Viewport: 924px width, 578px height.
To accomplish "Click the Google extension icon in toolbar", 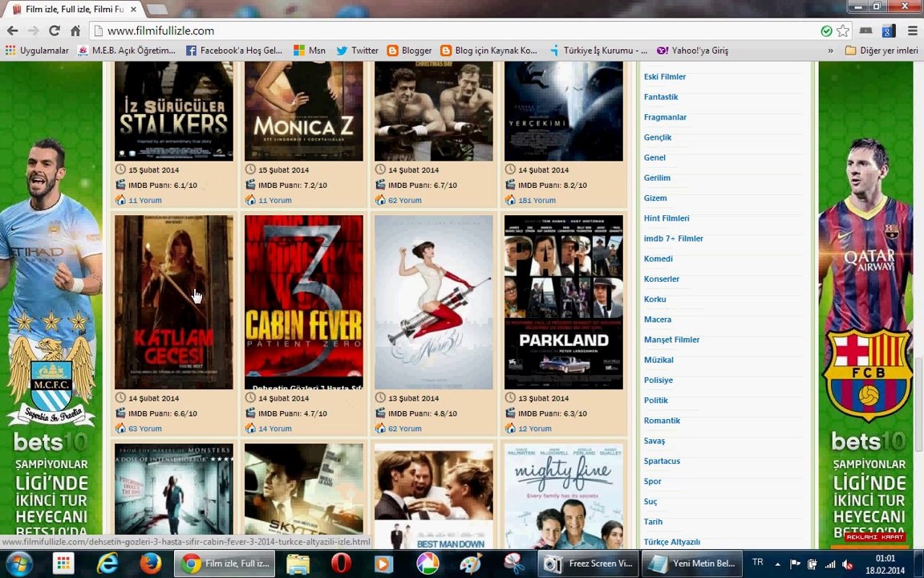I will tap(889, 31).
